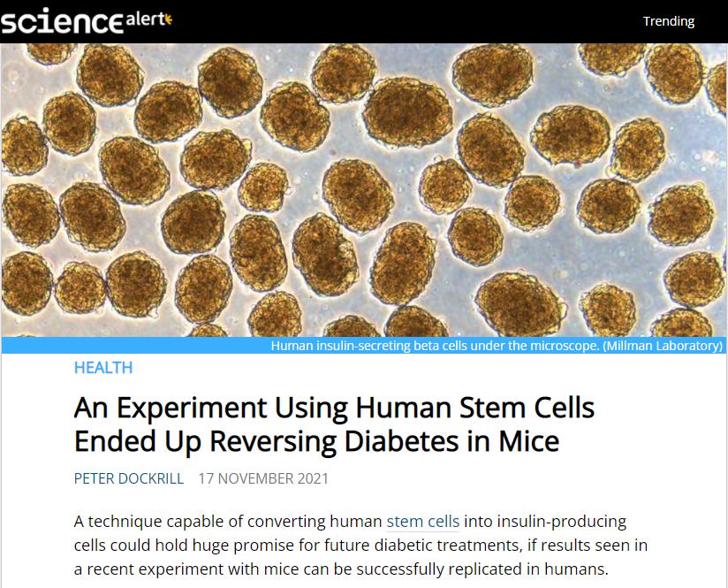Select the HEALTH category link
Screen dimensions: 728x588
103,368
